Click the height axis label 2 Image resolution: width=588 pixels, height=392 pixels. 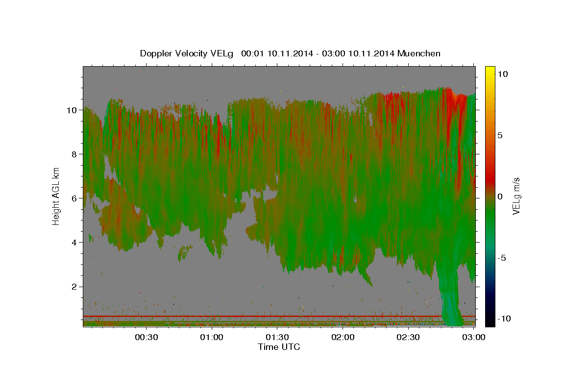[x=75, y=287]
